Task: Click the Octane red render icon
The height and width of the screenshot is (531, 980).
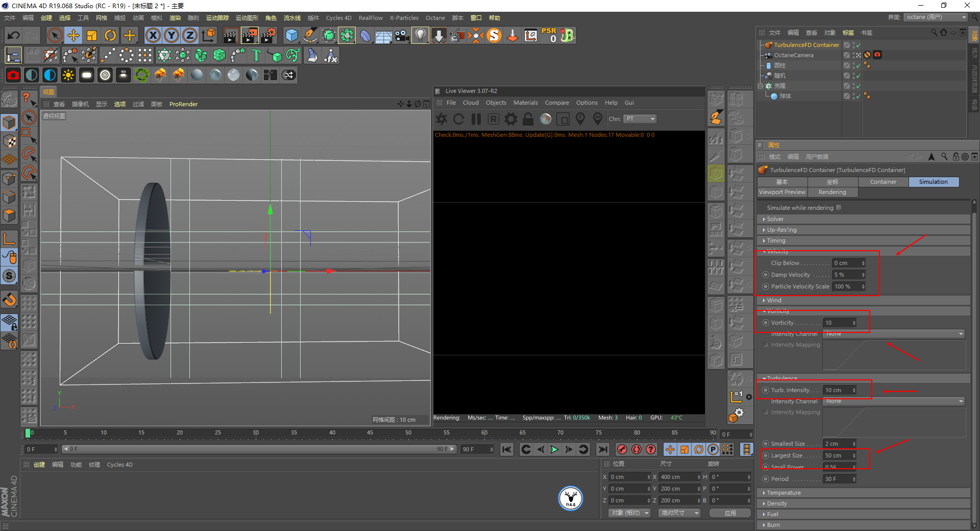Action: tap(13, 75)
